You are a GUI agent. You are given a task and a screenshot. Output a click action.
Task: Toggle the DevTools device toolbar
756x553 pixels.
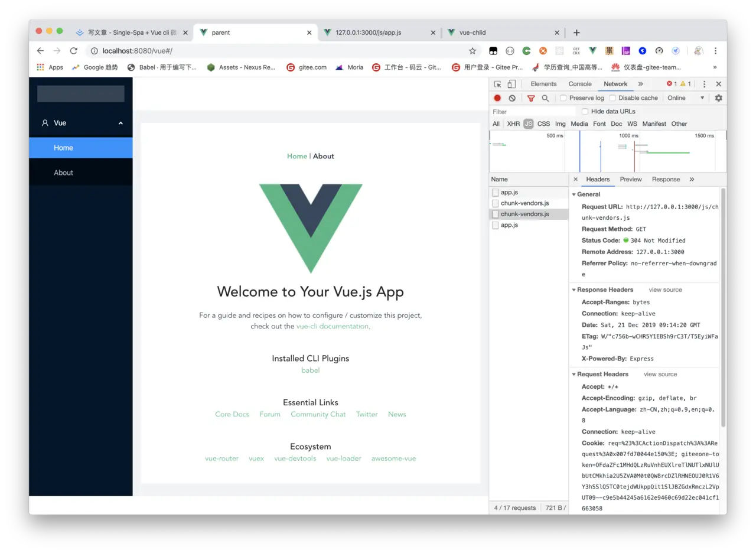(x=511, y=84)
